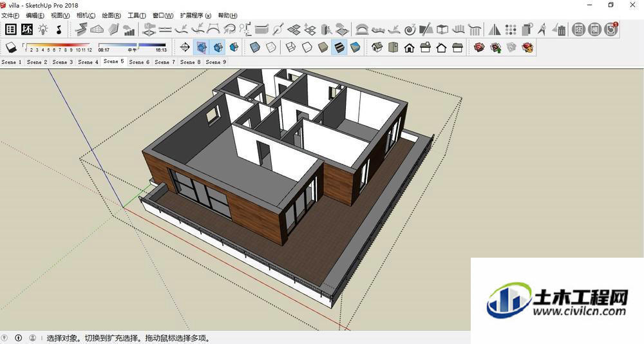
Task: Enable shaded face style
Action: [323, 47]
